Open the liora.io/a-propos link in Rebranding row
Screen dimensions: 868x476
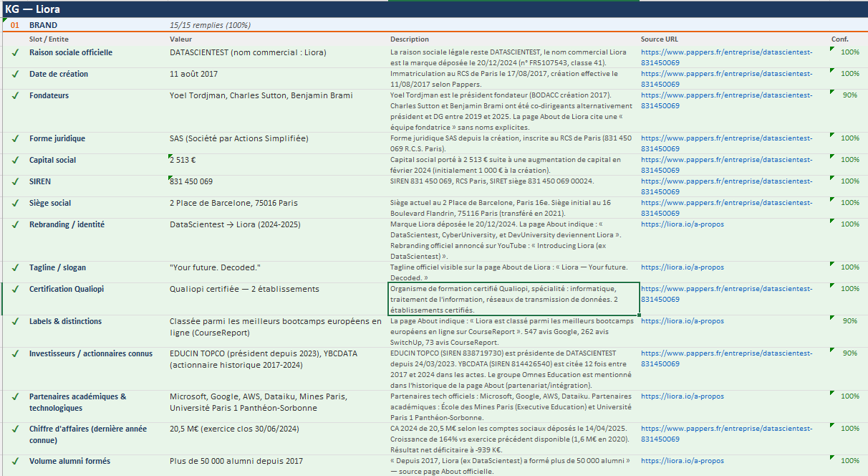pos(682,224)
